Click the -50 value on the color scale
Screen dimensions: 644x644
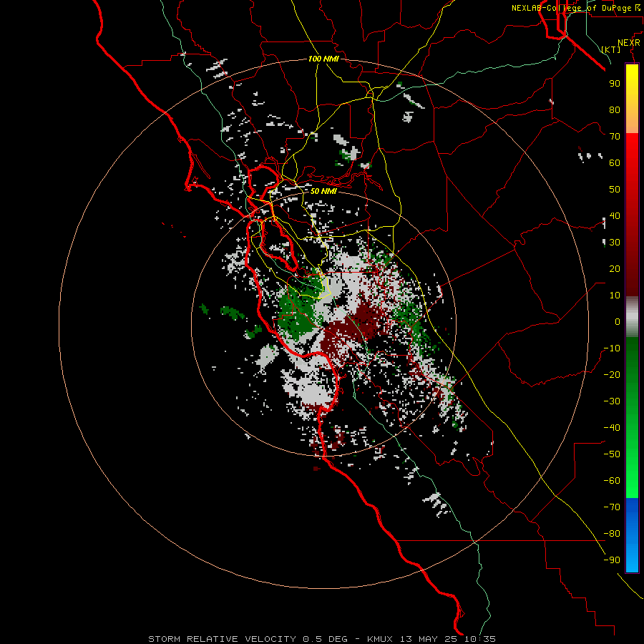pyautogui.click(x=612, y=454)
